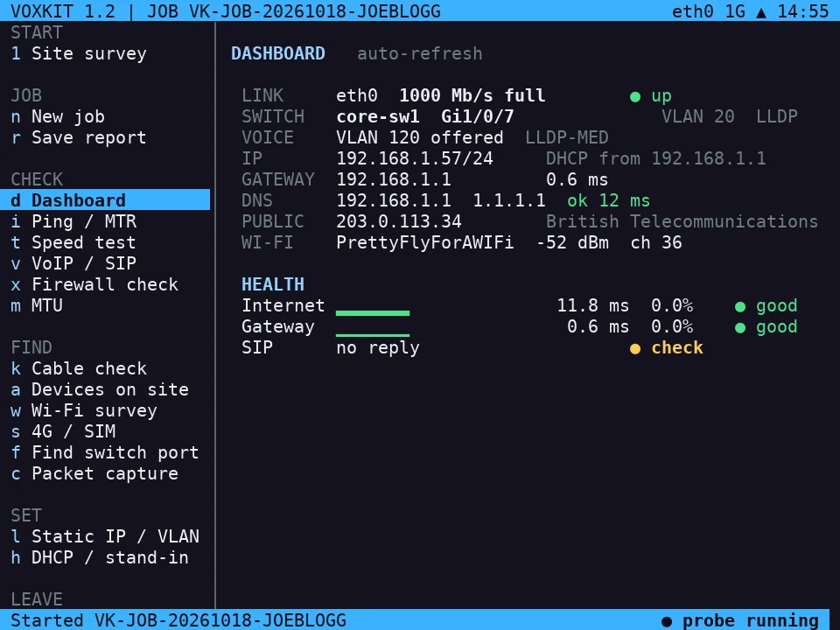Click the 1000 Mb/s full link speed
This screenshot has height=630, width=840.
coord(472,95)
